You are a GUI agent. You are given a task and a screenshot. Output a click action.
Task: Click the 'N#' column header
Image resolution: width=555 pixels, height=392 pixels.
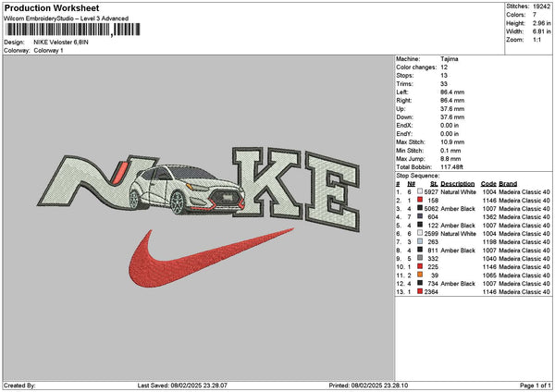pyautogui.click(x=411, y=184)
